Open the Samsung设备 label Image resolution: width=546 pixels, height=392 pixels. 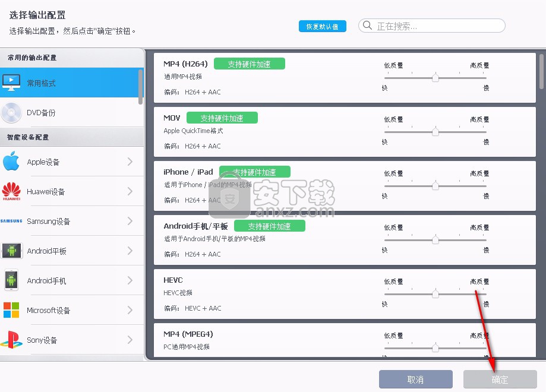pyautogui.click(x=48, y=222)
